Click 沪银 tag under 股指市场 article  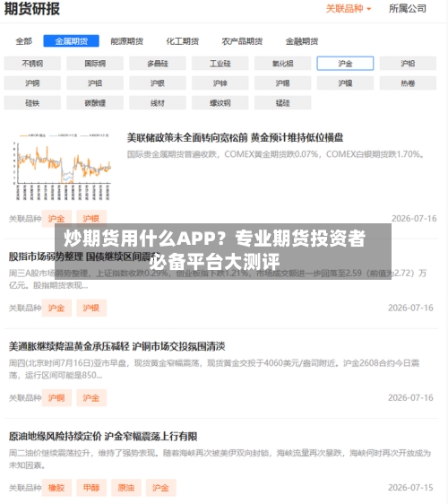[91, 308]
